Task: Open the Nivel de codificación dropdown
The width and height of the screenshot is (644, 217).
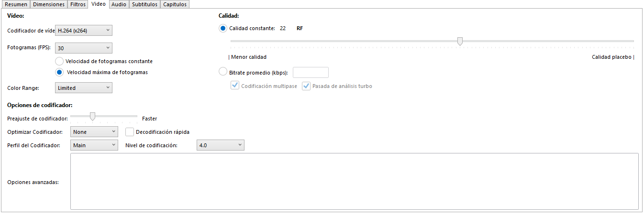Action: point(220,145)
